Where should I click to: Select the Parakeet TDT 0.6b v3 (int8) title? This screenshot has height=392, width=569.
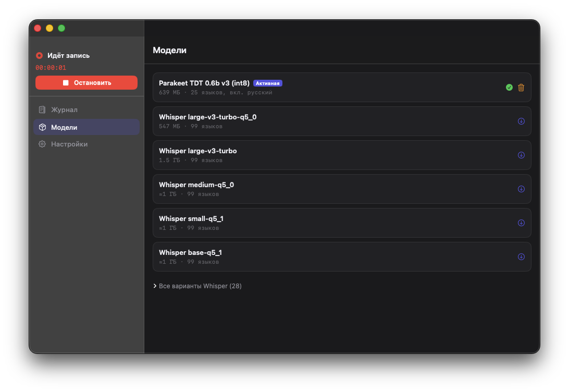pos(204,83)
